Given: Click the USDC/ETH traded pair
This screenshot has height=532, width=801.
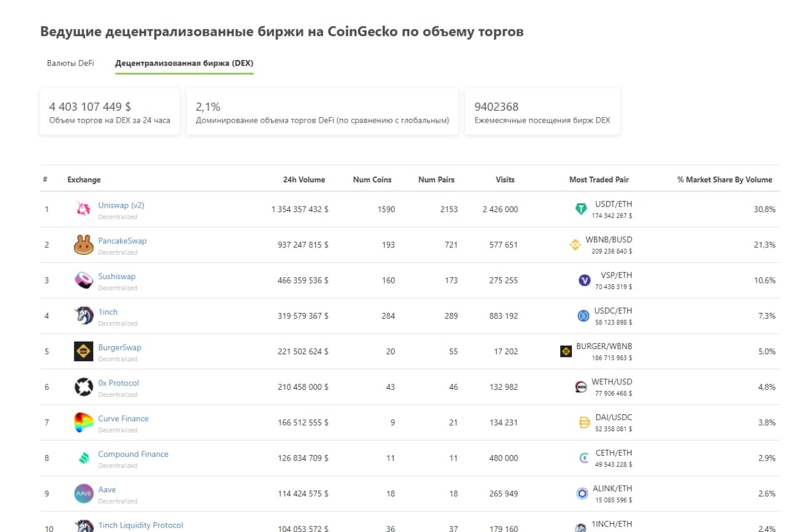Looking at the screenshot, I should (x=613, y=311).
